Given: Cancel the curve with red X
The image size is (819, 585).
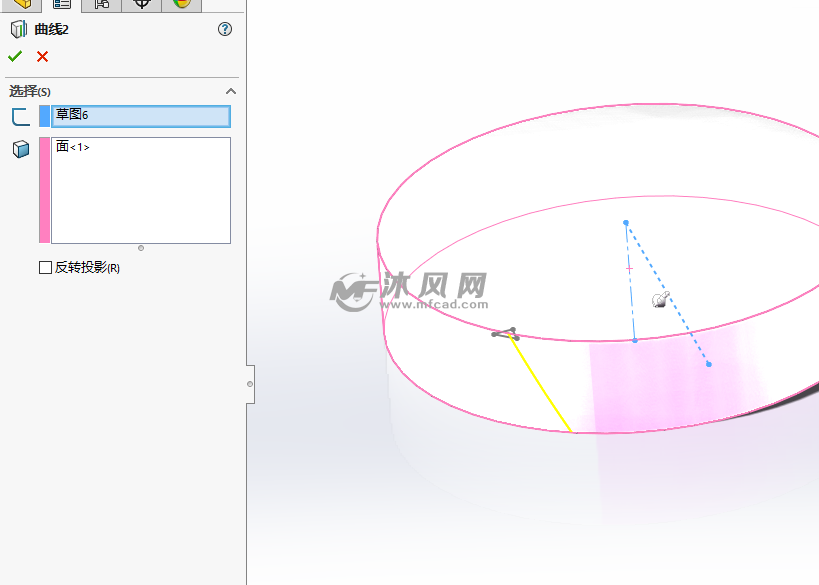Looking at the screenshot, I should pyautogui.click(x=42, y=56).
